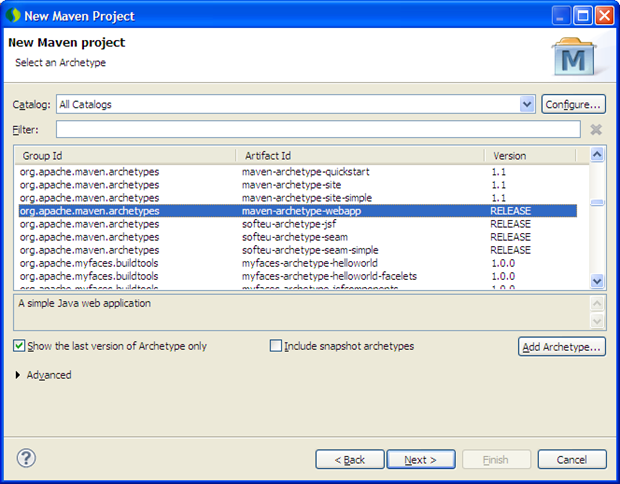Click the Configure... button
620x484 pixels.
573,104
